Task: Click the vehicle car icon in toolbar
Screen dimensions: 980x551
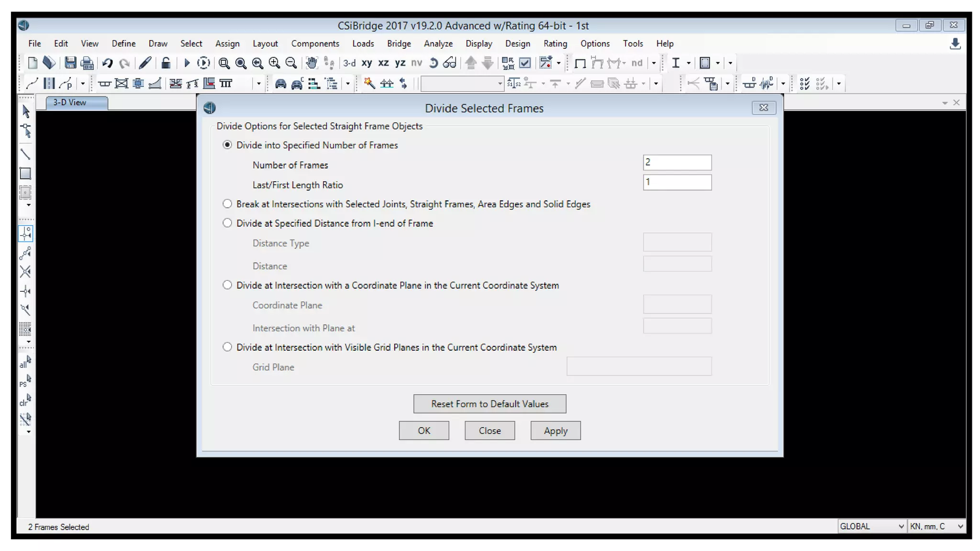Action: click(280, 84)
